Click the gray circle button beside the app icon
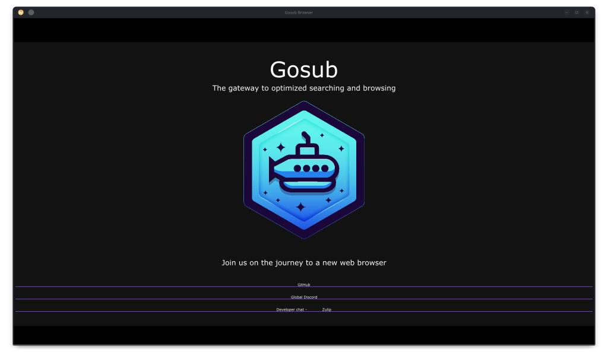Image resolution: width=608 pixels, height=364 pixels. click(x=31, y=12)
